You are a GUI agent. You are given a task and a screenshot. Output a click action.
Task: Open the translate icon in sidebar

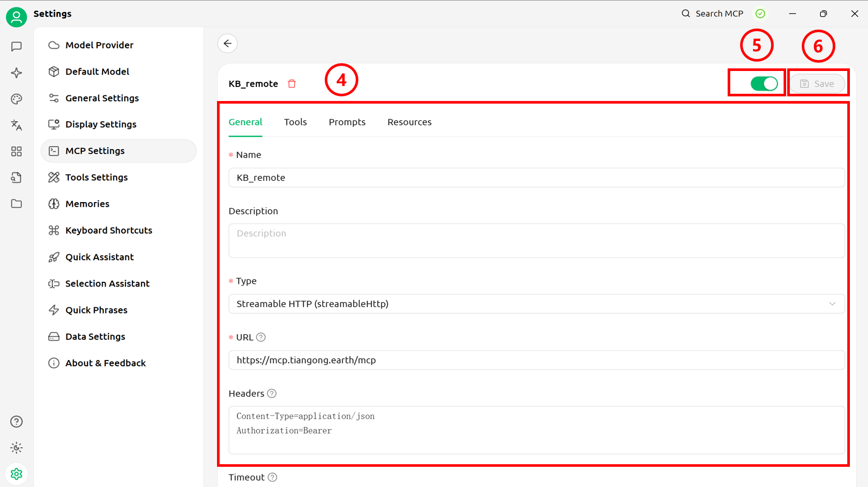[17, 125]
